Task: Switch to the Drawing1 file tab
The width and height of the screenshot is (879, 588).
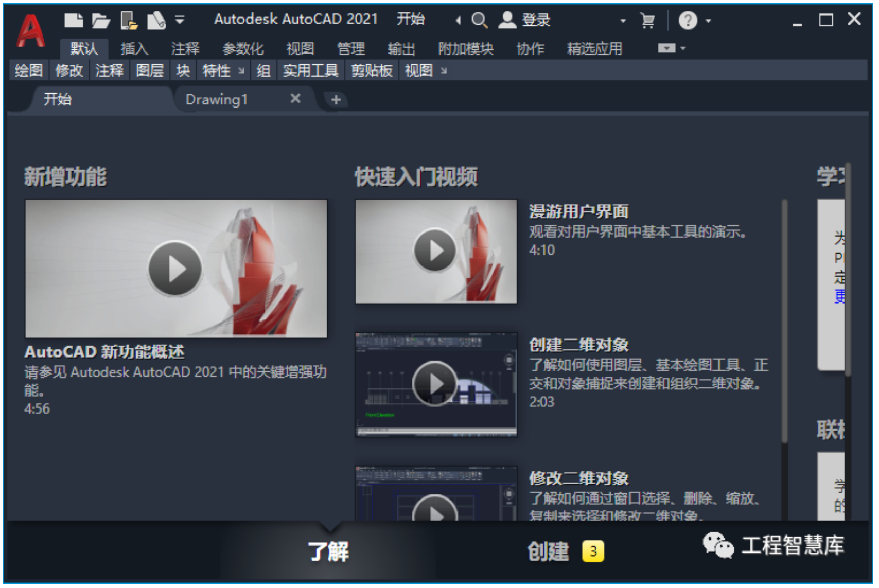Action: pyautogui.click(x=216, y=99)
